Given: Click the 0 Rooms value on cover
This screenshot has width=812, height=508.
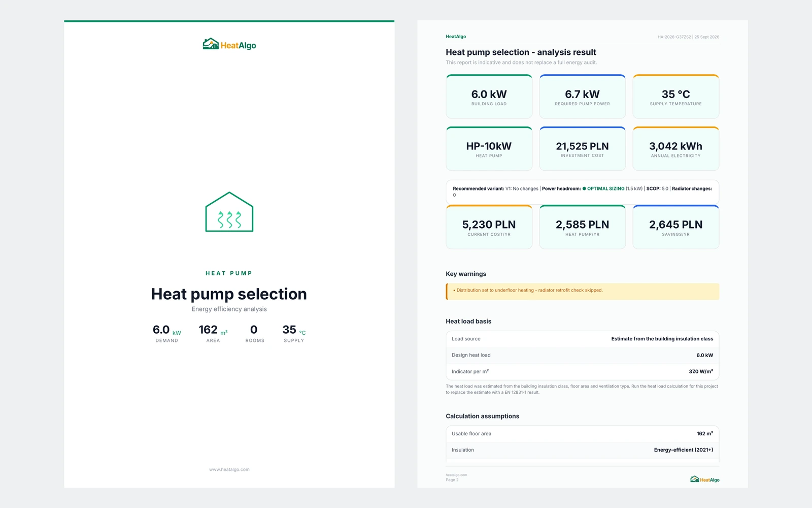Looking at the screenshot, I should coord(254,330).
